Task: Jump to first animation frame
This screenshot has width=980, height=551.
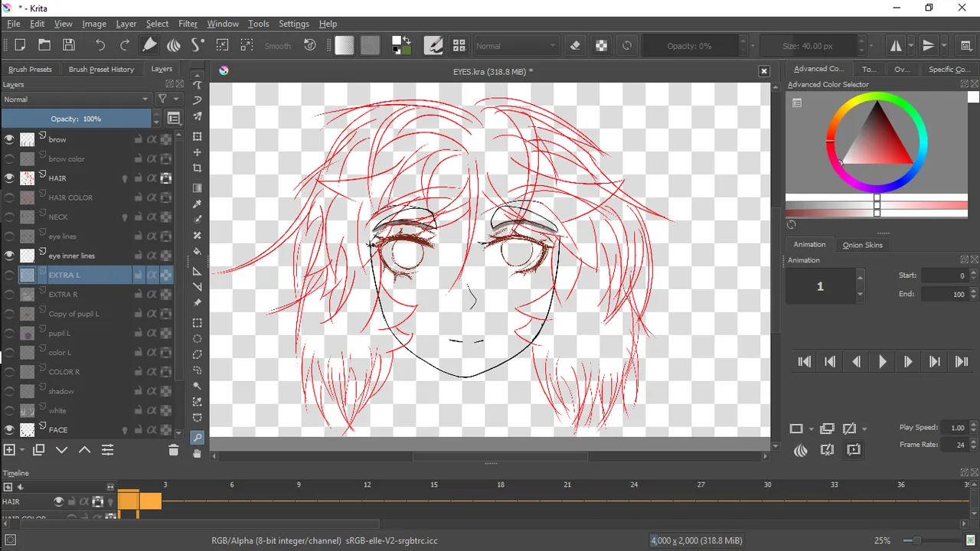Action: 804,362
